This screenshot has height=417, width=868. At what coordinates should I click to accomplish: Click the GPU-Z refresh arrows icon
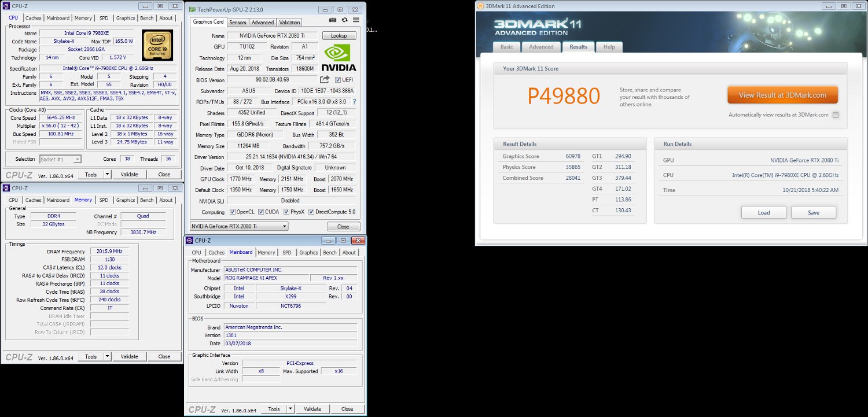pyautogui.click(x=346, y=20)
